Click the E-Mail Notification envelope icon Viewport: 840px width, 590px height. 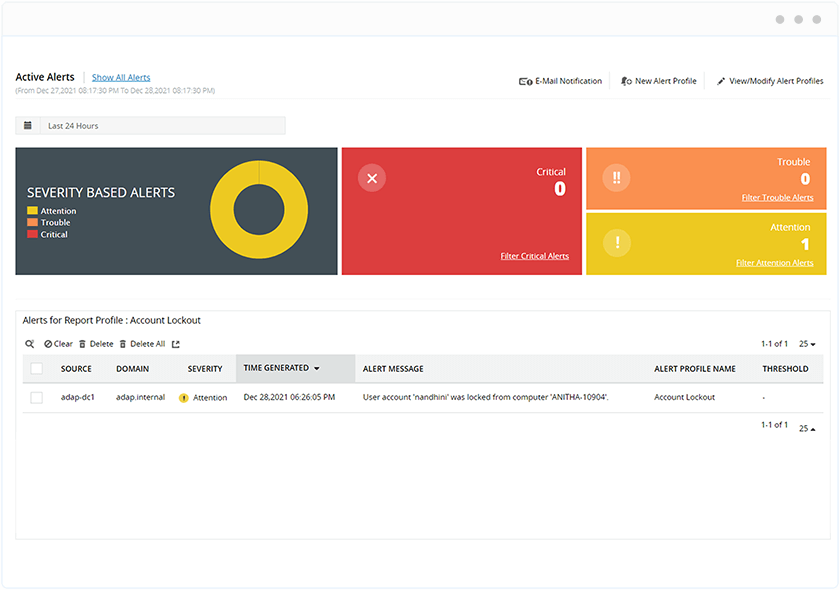click(x=525, y=81)
